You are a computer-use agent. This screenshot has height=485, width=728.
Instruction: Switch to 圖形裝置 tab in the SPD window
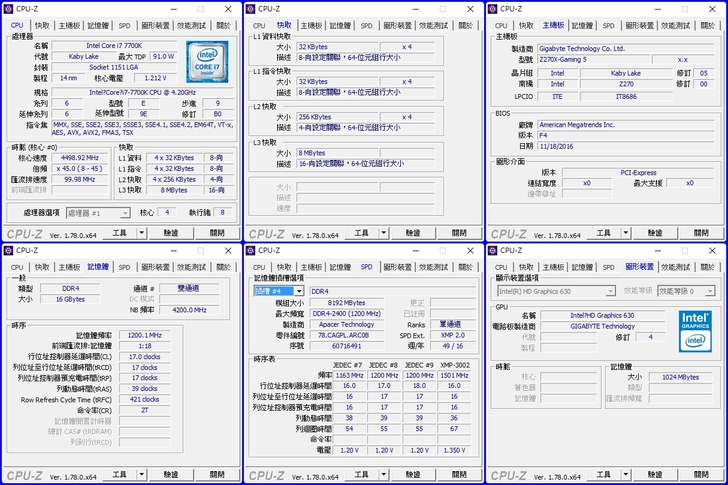click(397, 267)
